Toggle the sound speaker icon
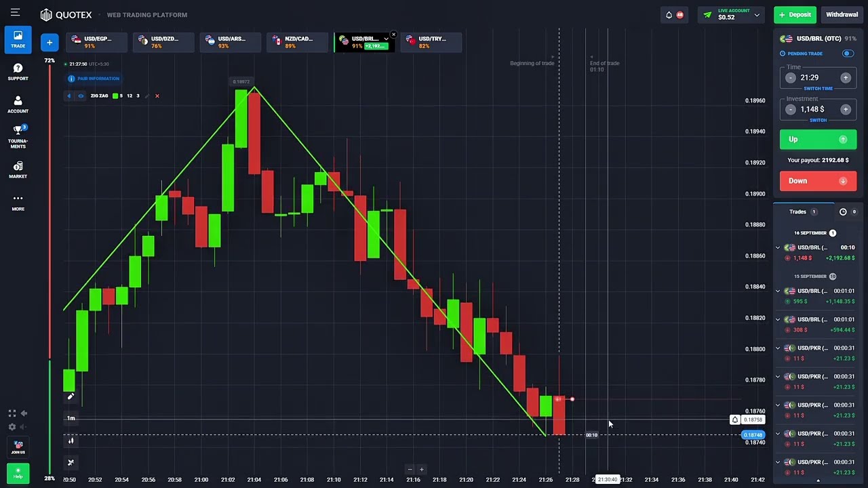Viewport: 868px width, 488px height. pyautogui.click(x=24, y=427)
